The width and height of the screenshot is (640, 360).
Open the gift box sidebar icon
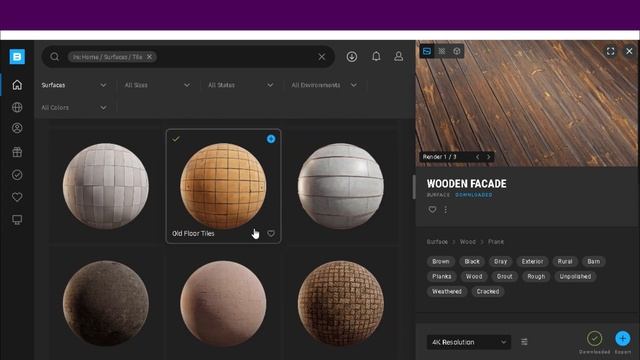(x=17, y=152)
